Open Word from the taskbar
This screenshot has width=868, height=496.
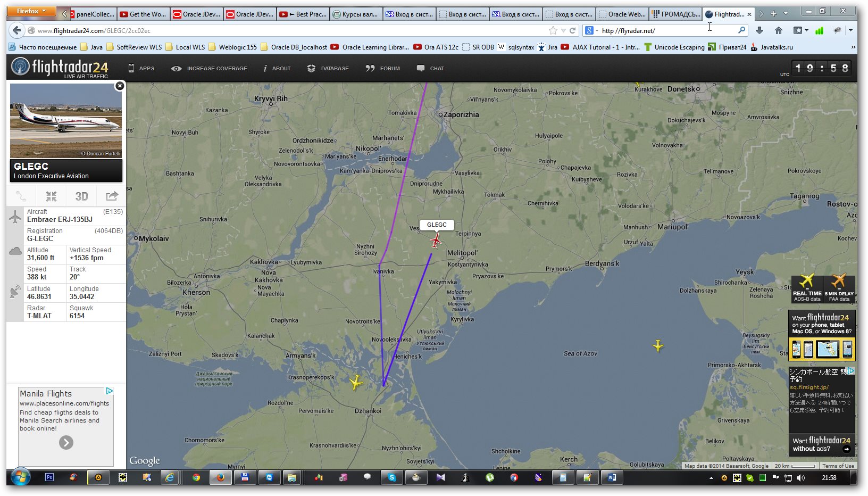pos(612,477)
